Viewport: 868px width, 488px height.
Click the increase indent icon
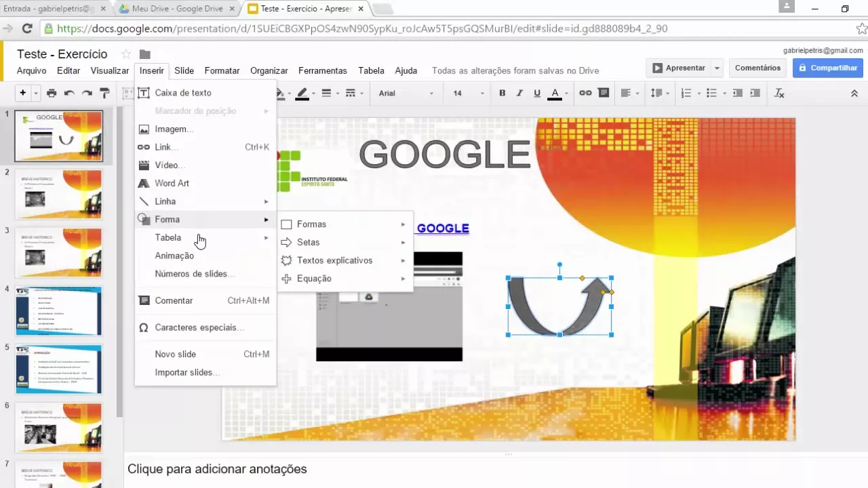756,93
